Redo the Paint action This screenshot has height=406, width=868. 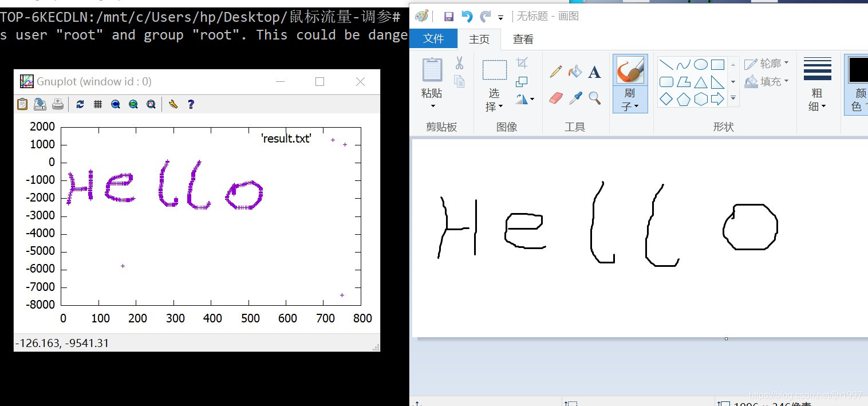click(x=486, y=17)
